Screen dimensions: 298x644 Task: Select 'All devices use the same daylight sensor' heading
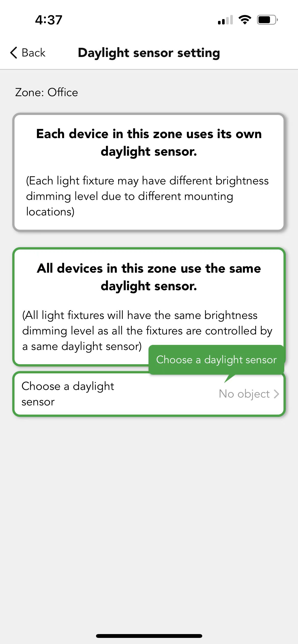tap(149, 277)
